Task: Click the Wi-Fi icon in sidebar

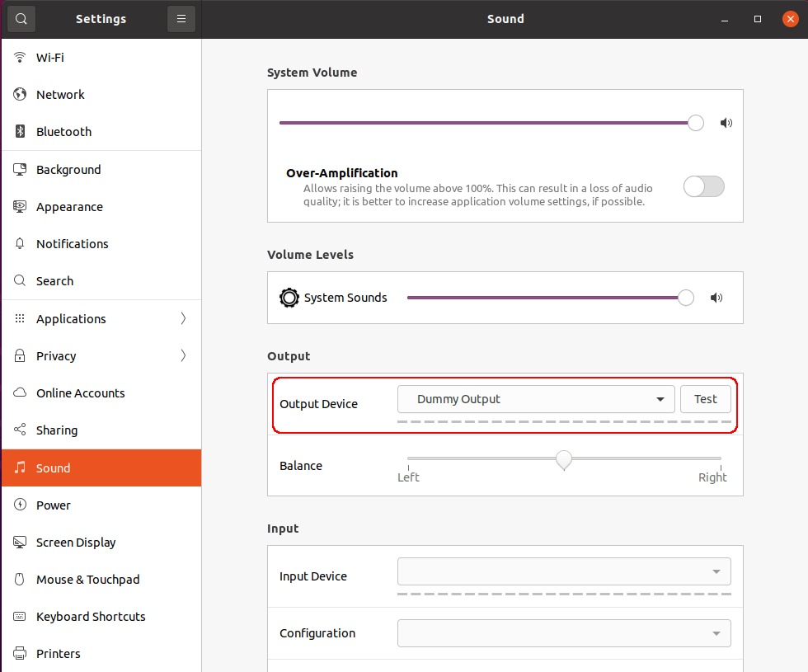Action: (x=21, y=58)
